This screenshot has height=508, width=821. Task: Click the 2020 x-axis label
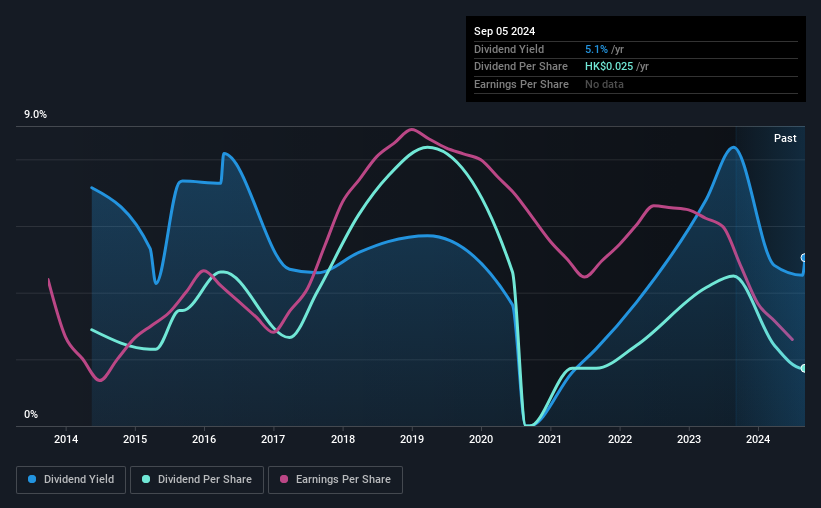coord(481,439)
